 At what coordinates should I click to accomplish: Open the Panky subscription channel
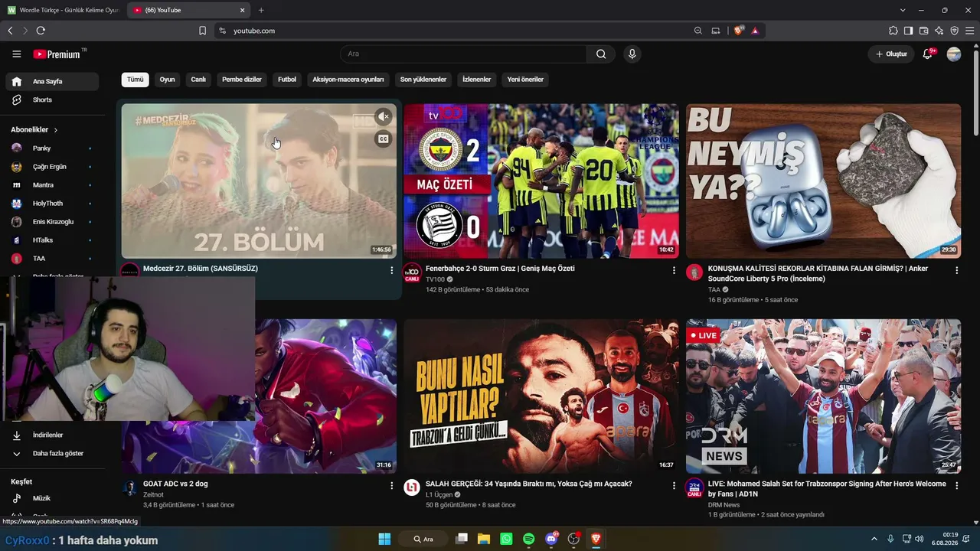click(x=52, y=148)
